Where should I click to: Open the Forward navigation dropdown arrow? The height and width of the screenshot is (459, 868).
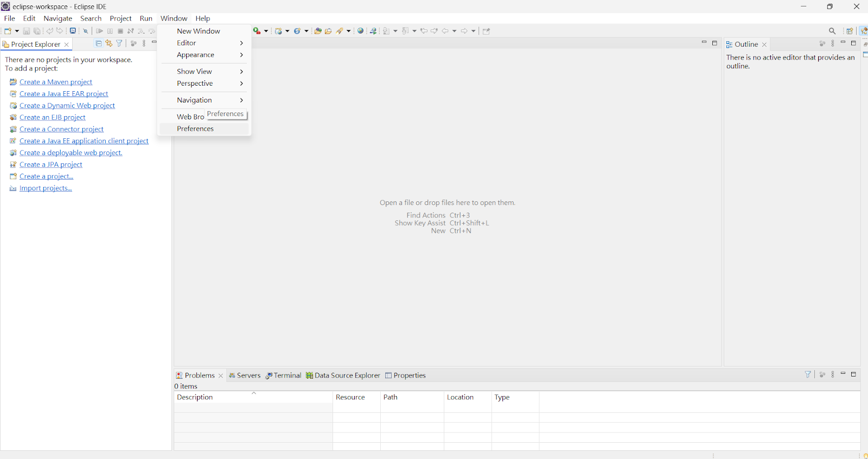(474, 31)
